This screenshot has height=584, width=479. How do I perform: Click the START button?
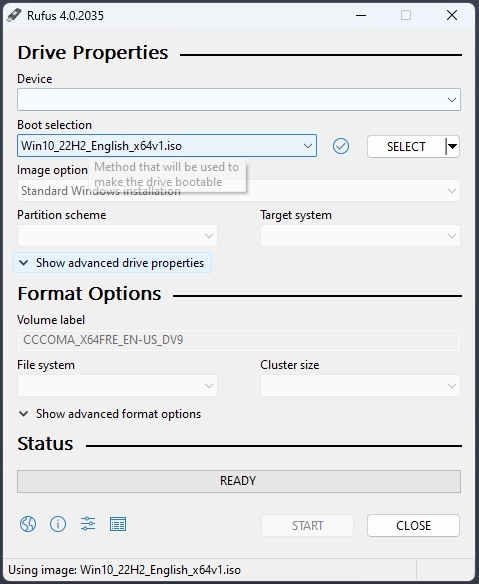[307, 526]
